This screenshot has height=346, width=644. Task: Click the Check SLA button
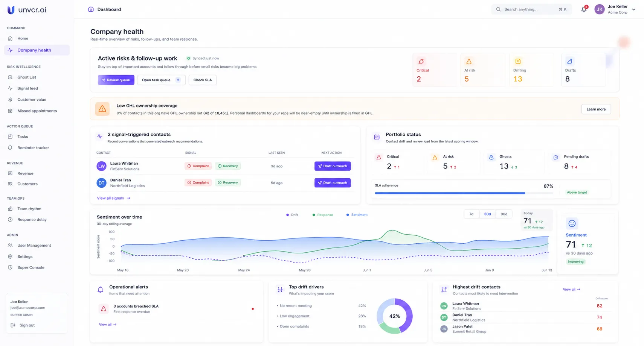tap(203, 80)
